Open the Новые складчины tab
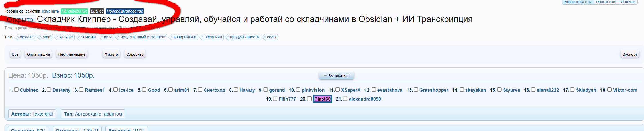Viewport: 644px width, 131px height. (x=578, y=2)
